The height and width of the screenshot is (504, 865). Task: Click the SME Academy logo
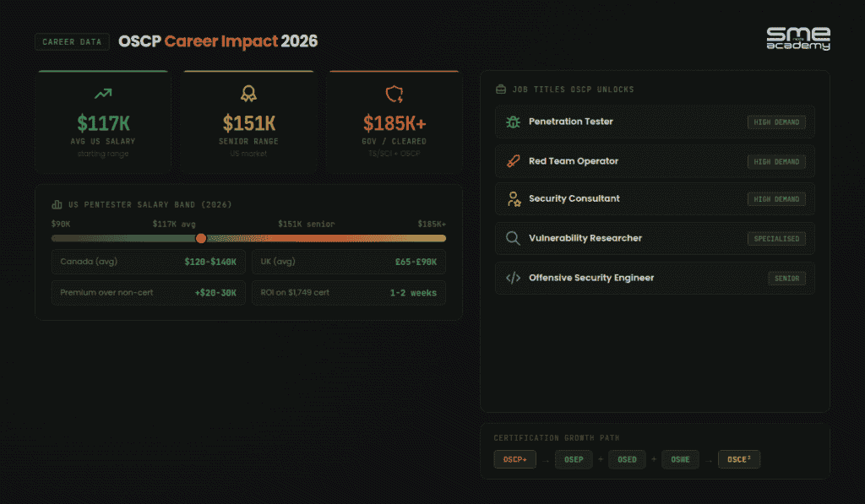797,39
